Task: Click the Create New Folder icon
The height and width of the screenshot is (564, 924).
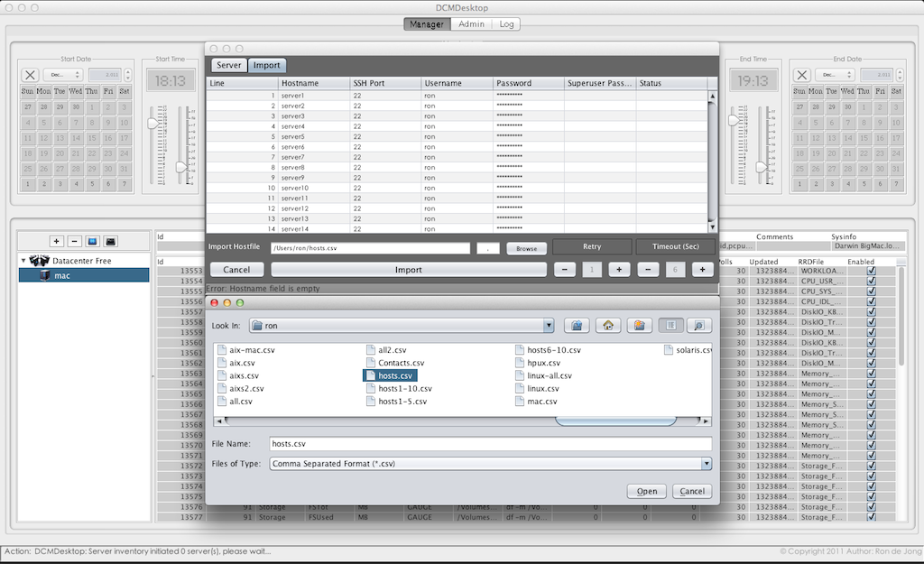Action: click(639, 325)
